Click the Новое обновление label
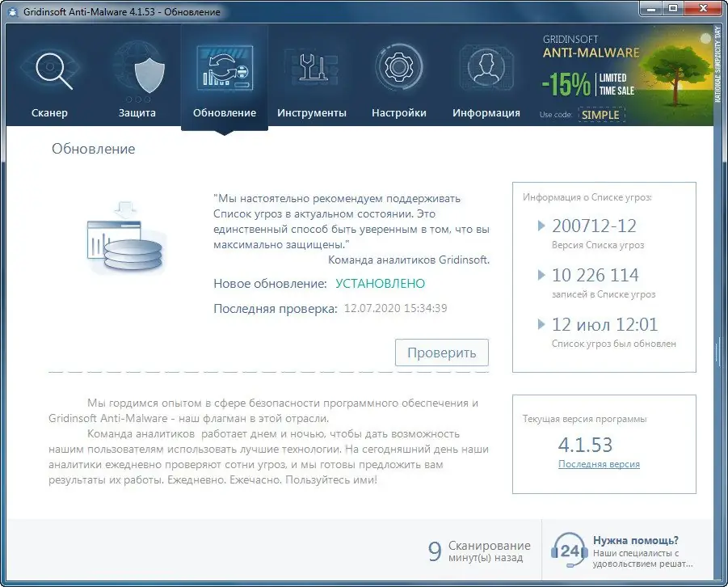This screenshot has height=587, width=728. pos(270,284)
